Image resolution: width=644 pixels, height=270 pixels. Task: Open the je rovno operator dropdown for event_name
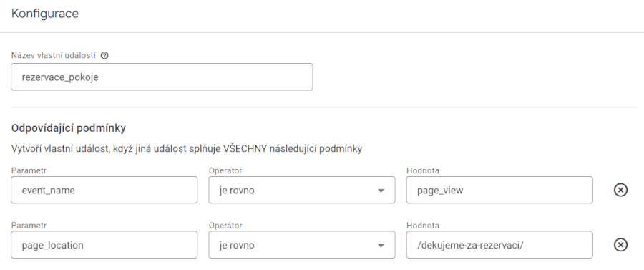(x=302, y=190)
